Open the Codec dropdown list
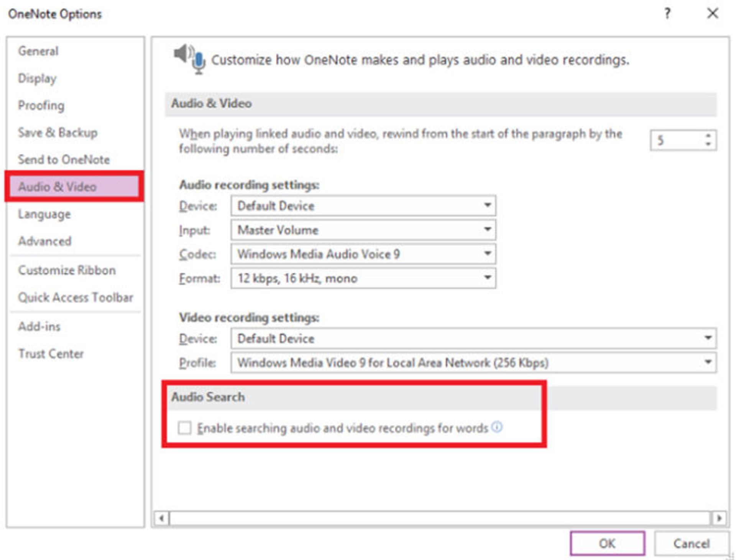The height and width of the screenshot is (560, 736). tap(487, 254)
